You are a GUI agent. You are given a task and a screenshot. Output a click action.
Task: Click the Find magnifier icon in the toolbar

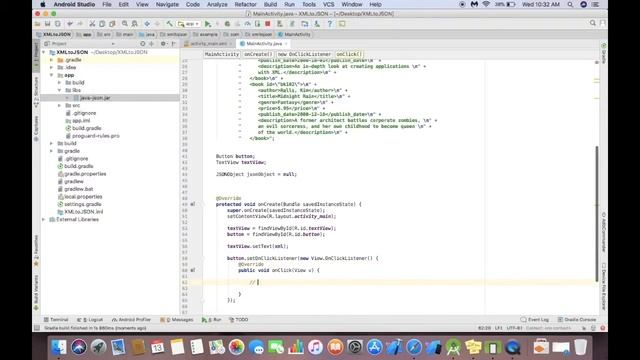(x=125, y=24)
